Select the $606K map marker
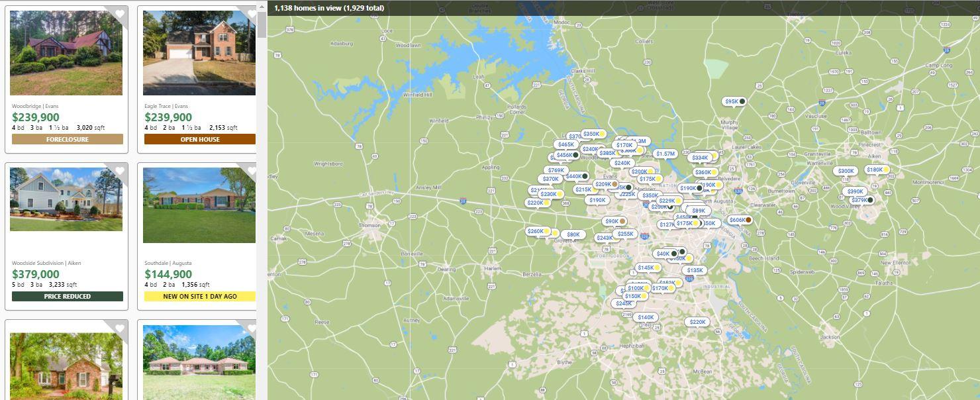The height and width of the screenshot is (400, 980). 740,220
